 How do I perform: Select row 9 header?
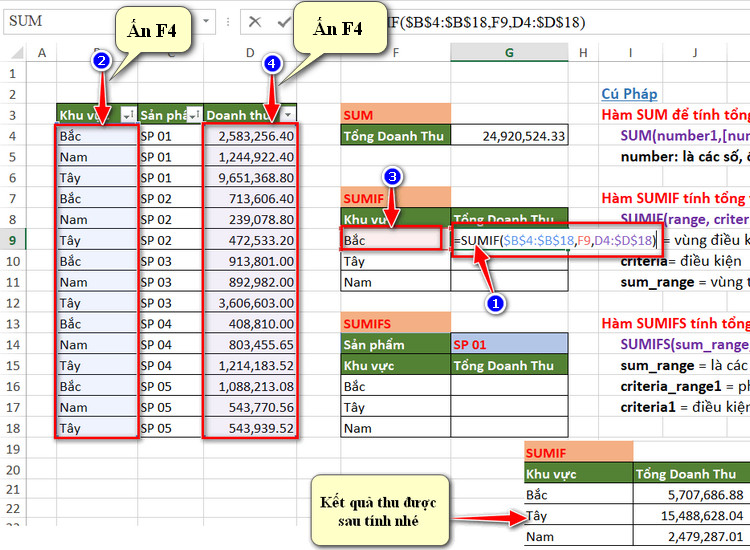[12, 240]
